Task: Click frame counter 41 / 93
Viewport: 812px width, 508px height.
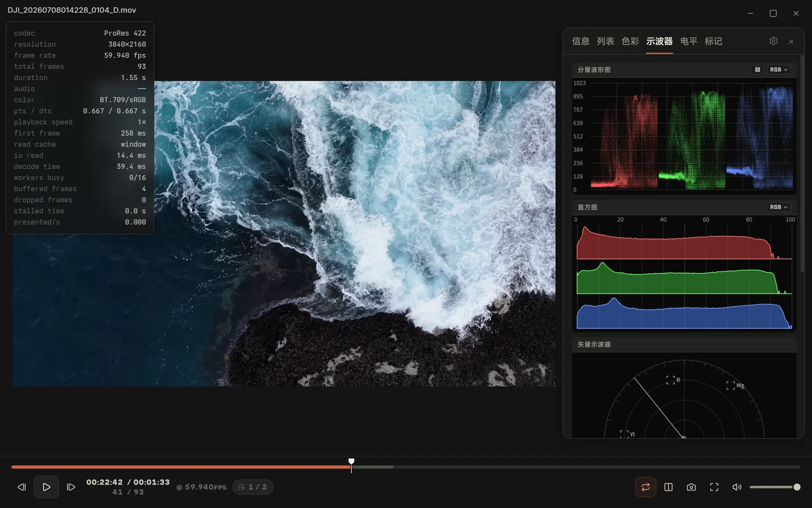Action: coord(128,492)
